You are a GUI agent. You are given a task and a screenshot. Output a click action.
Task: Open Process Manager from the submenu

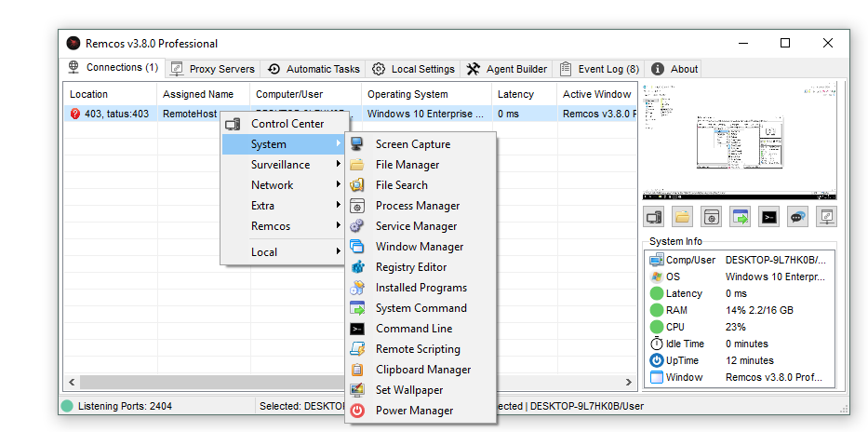coord(417,206)
